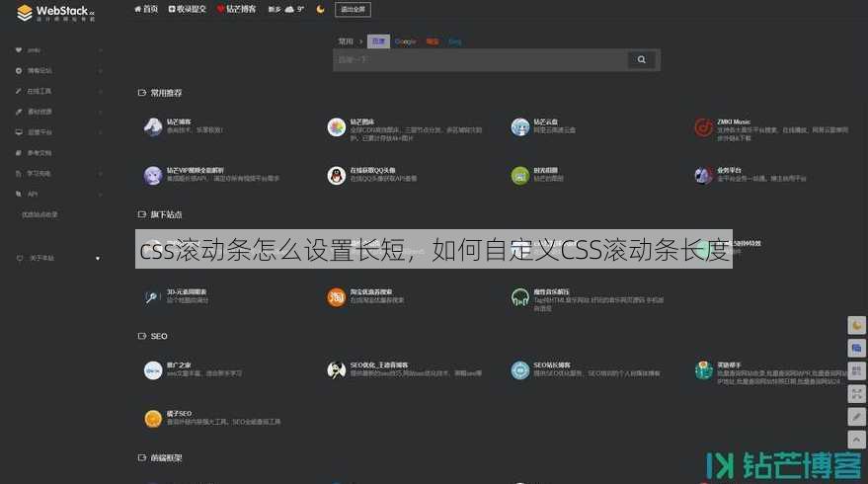Image resolution: width=868 pixels, height=484 pixels.
Task: Open the 参考文档 sidebar item
Action: tap(39, 153)
